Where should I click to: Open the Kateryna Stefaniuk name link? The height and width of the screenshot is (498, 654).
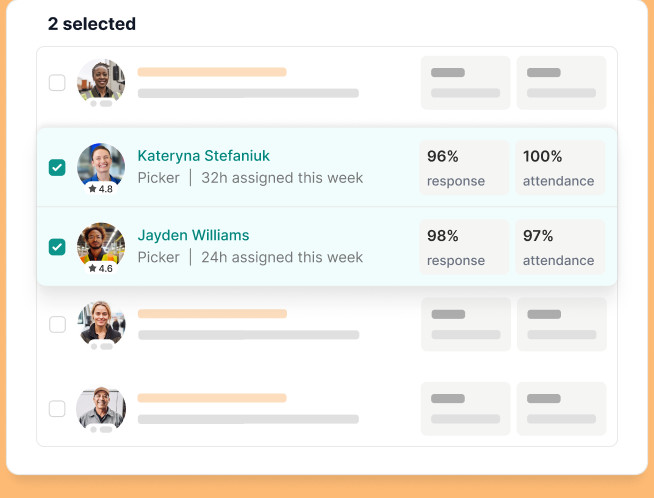click(203, 156)
